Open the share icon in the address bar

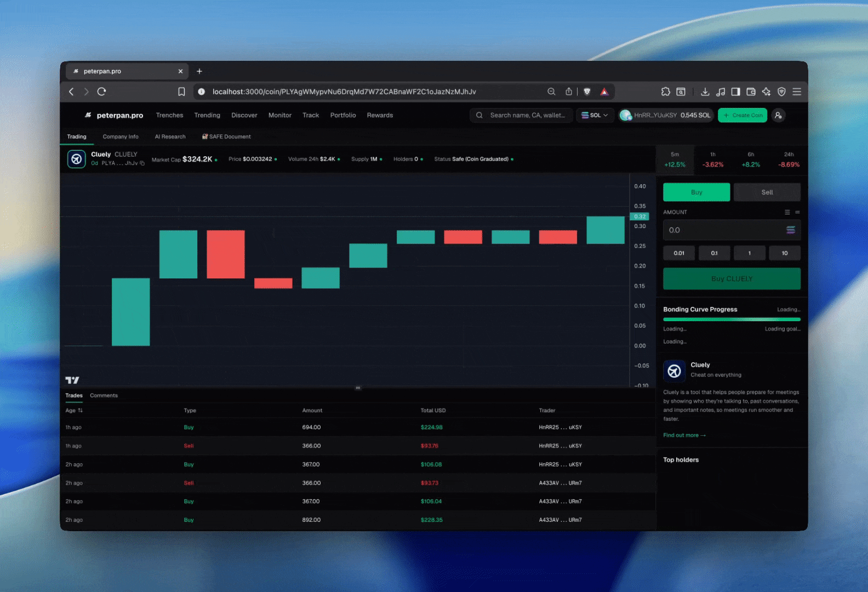coord(569,92)
